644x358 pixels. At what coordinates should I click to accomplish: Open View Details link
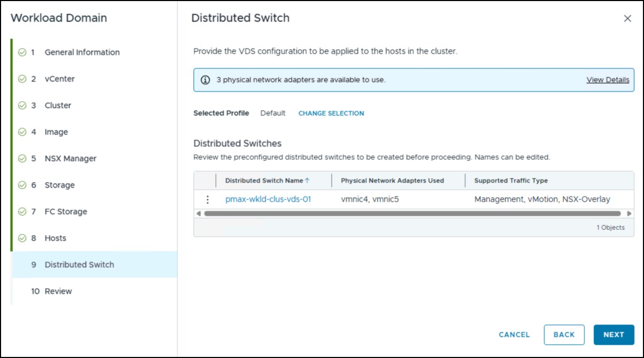tap(608, 80)
